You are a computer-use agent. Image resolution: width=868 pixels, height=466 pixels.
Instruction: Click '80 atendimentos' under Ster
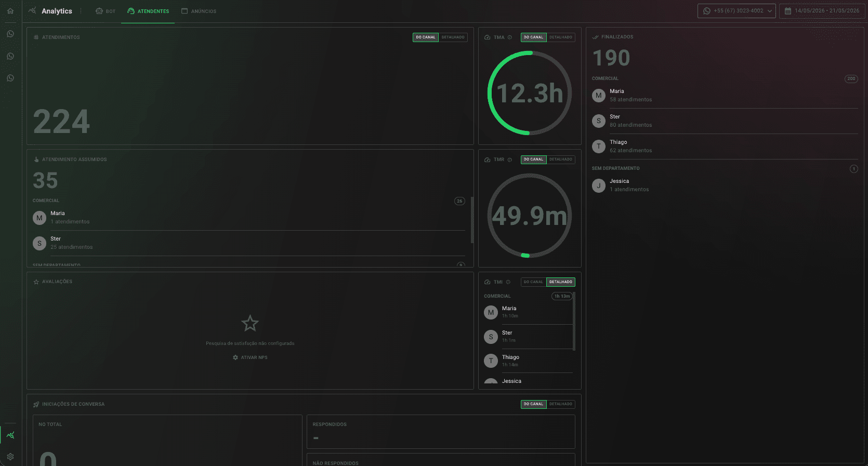[630, 125]
